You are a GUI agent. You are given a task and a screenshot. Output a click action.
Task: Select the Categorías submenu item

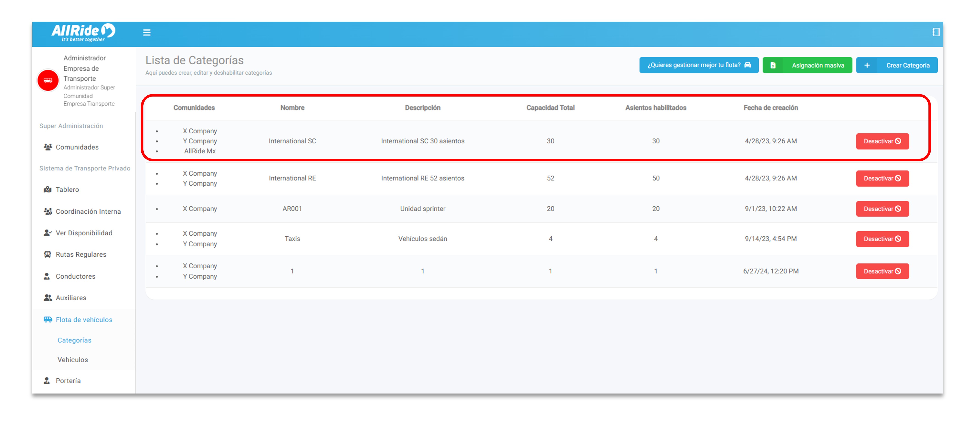pyautogui.click(x=74, y=340)
